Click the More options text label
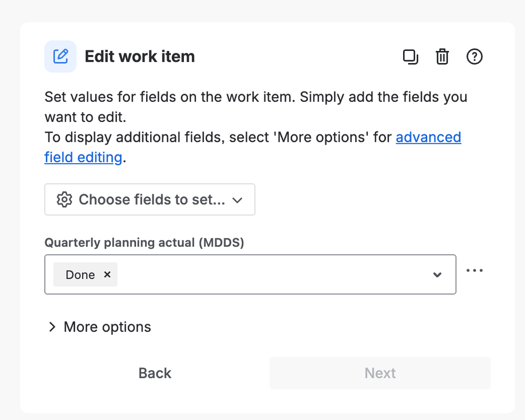Image resolution: width=525 pixels, height=420 pixels. [x=107, y=327]
